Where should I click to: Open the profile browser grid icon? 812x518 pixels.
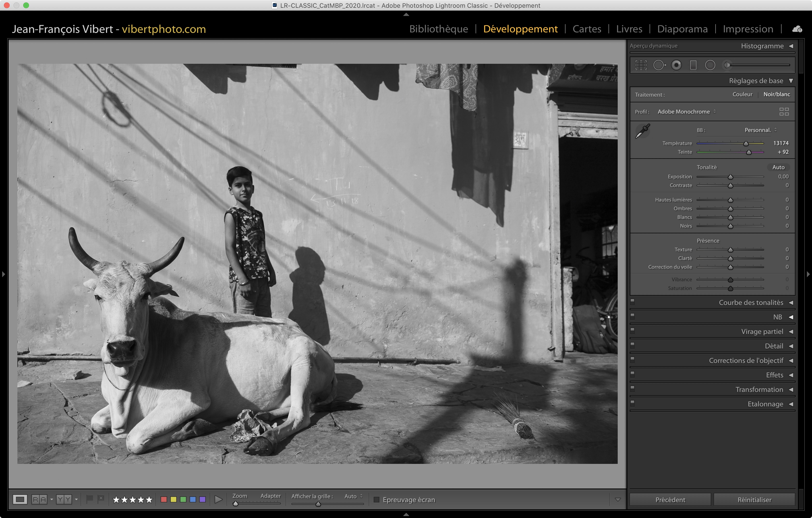pyautogui.click(x=784, y=112)
